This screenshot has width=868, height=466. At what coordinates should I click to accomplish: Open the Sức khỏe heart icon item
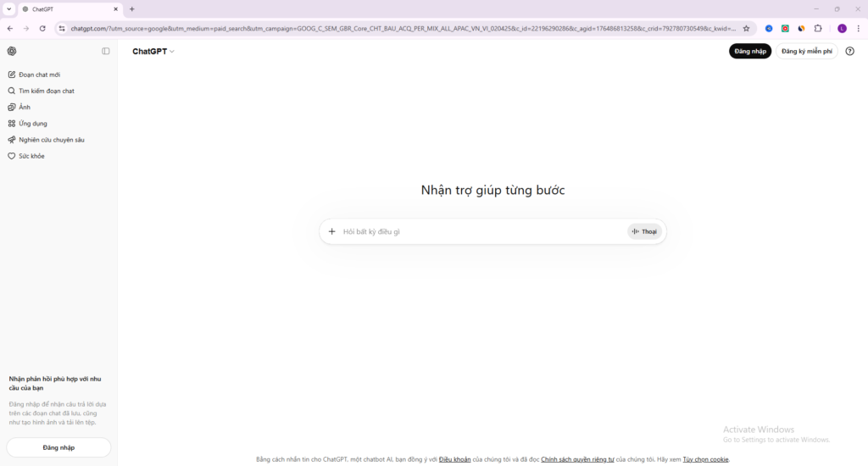click(x=12, y=156)
